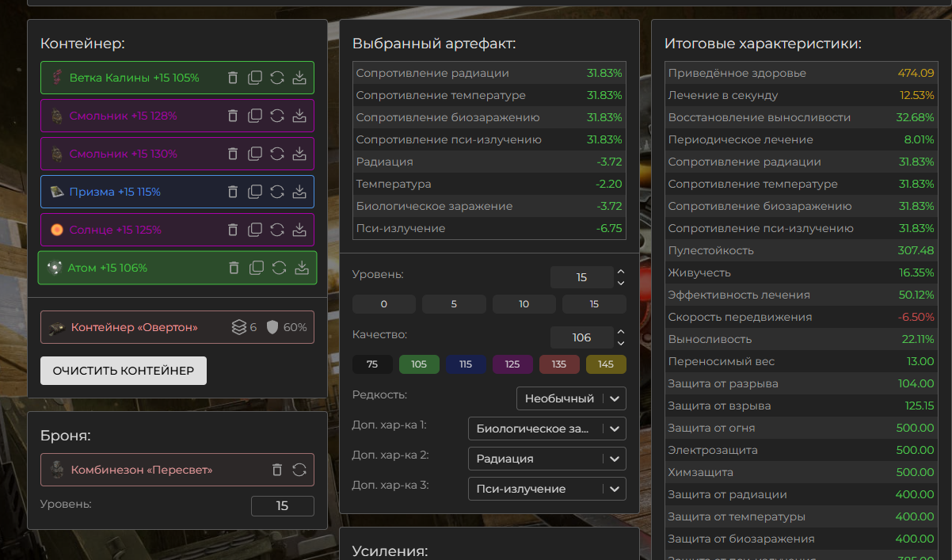Swap the Комбинезон «Пересвет» armor
The height and width of the screenshot is (560, 952).
click(x=299, y=470)
